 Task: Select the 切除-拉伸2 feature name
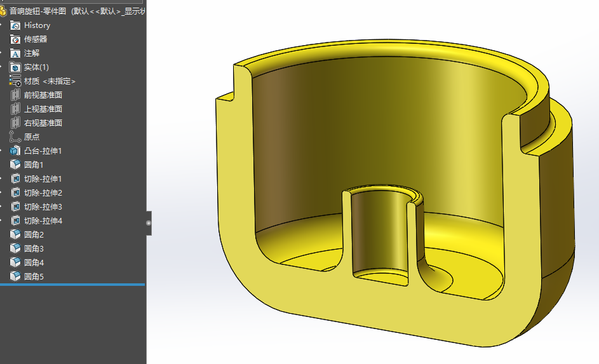[43, 192]
